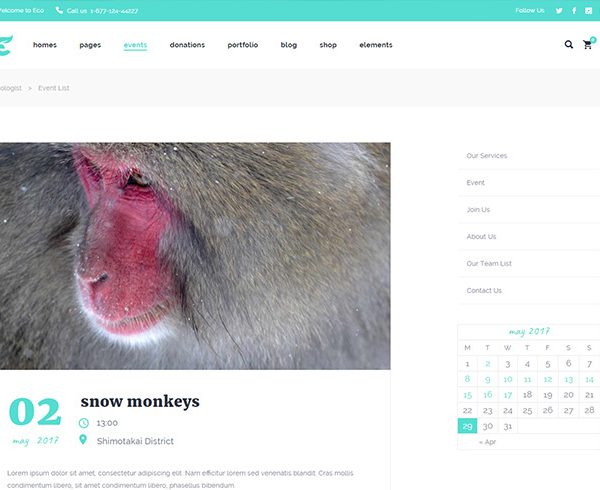Click the leaf logo in header
600x490 pixels.
click(5, 46)
